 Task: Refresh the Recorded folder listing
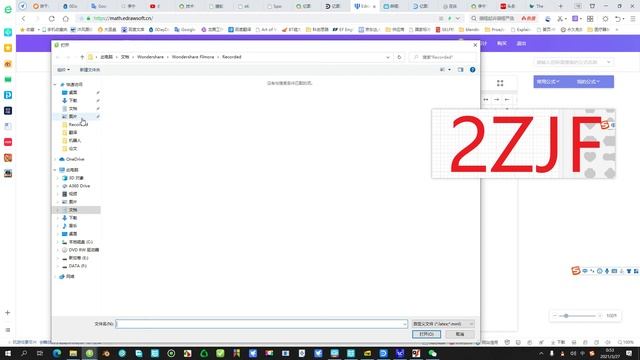click(x=399, y=57)
